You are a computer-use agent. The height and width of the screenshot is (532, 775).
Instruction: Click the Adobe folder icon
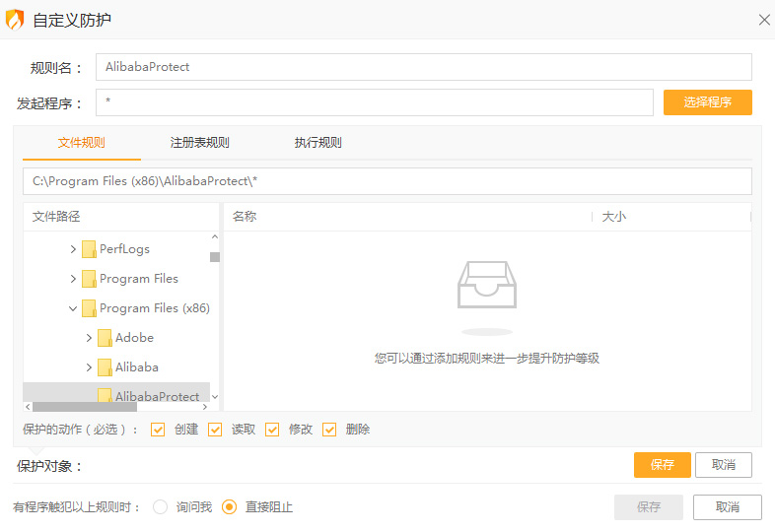105,338
